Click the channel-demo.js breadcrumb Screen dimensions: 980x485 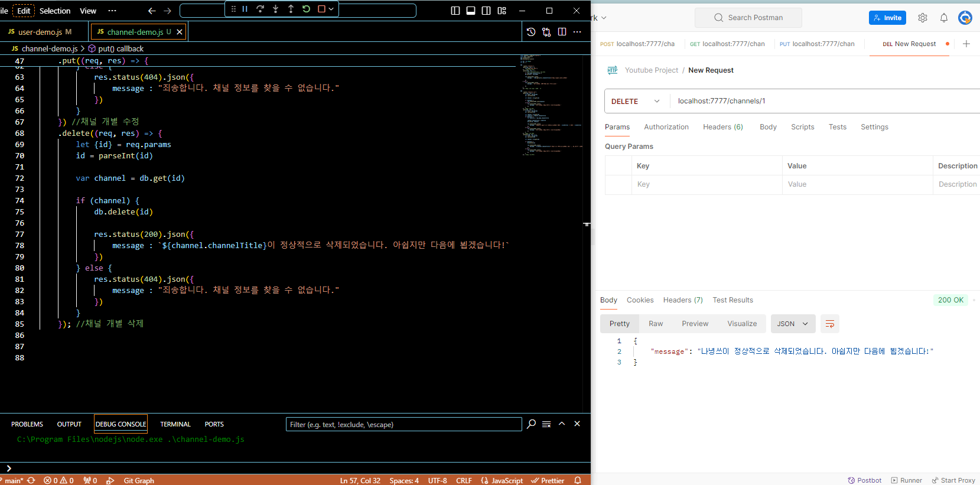point(45,48)
